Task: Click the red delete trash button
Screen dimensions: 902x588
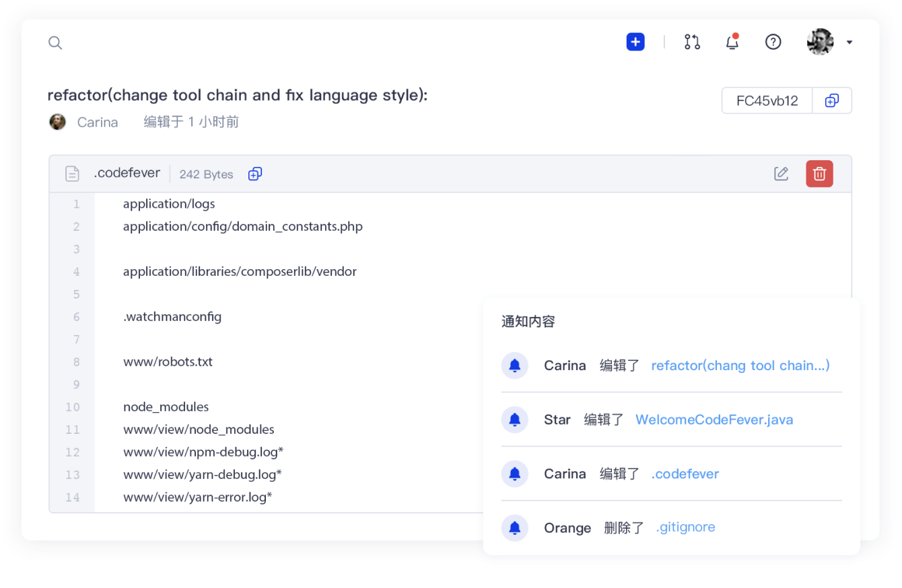Action: [819, 174]
